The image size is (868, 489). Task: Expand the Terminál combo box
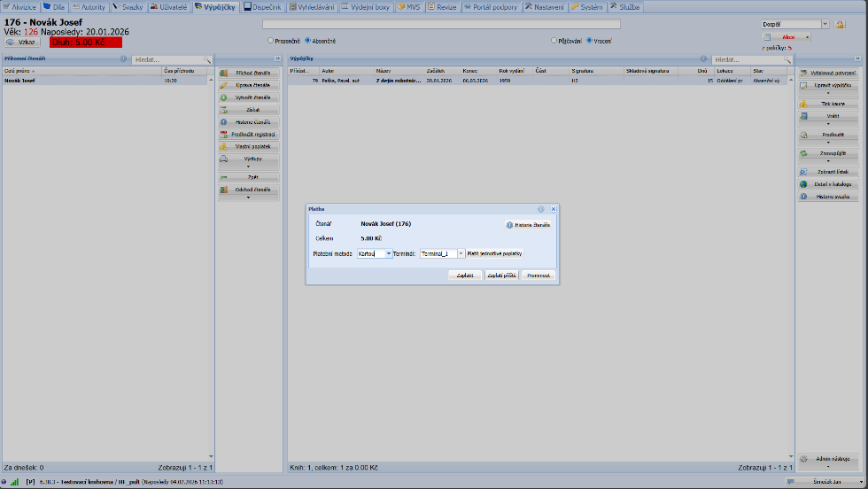[x=461, y=253]
